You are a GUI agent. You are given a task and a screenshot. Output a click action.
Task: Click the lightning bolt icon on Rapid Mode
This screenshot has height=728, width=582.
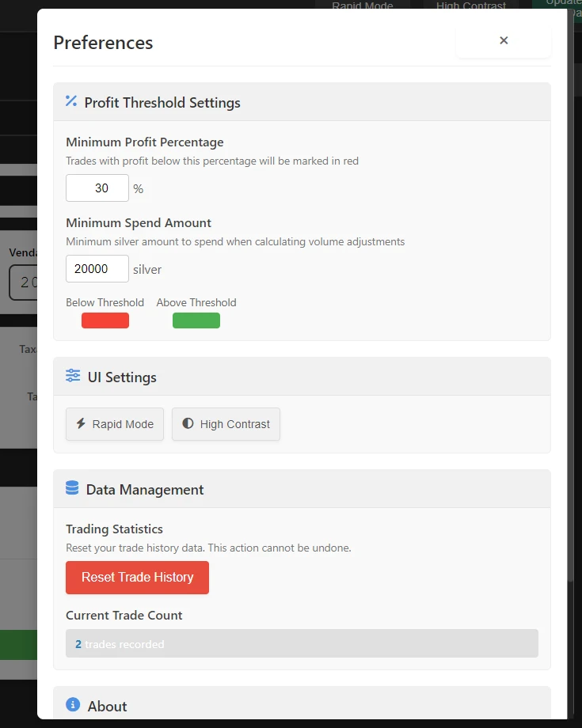tap(81, 423)
